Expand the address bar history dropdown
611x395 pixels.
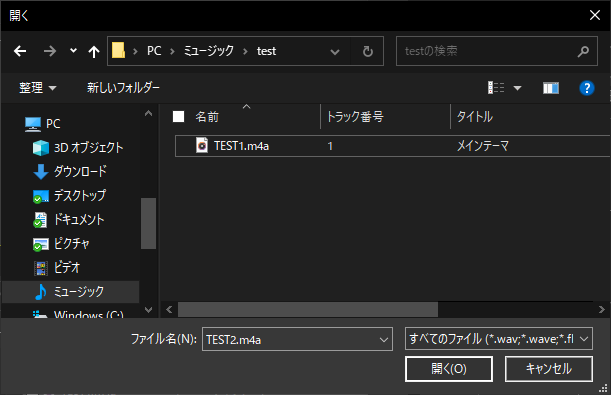click(x=335, y=51)
